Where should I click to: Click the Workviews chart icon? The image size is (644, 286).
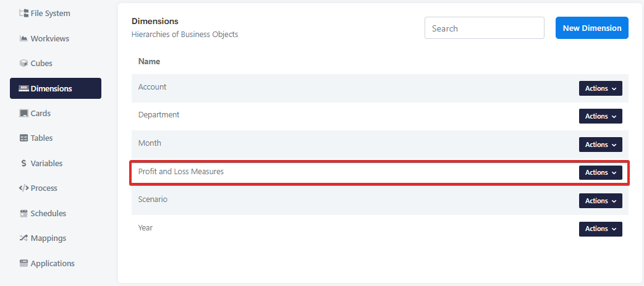[24, 38]
